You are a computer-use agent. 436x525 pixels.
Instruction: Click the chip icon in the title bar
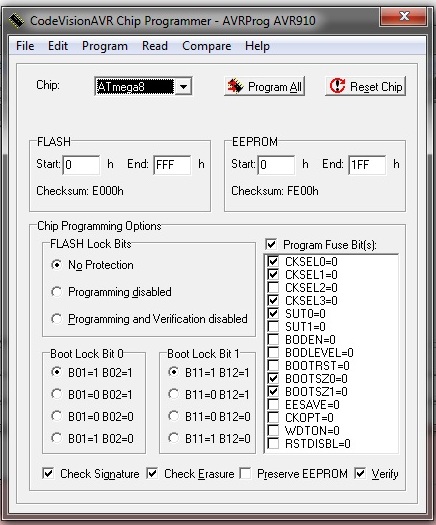16,21
